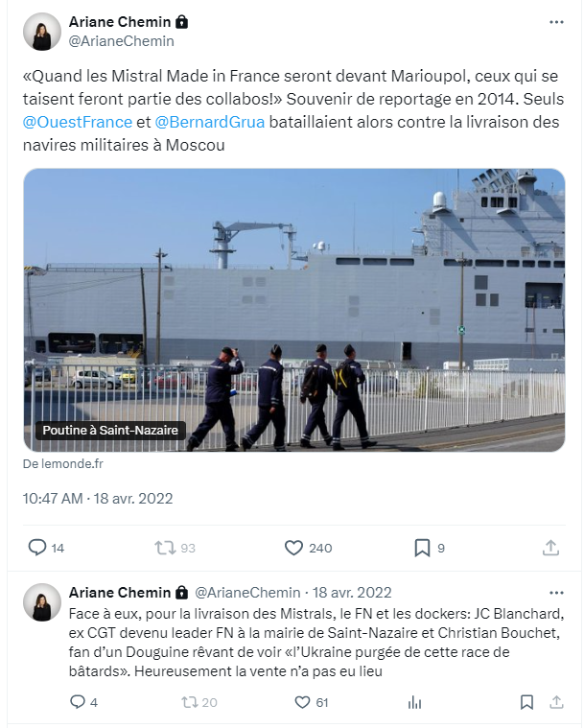584x728 pixels.
Task: Reply to the second tweet about Mistrals
Action: pyautogui.click(x=79, y=702)
